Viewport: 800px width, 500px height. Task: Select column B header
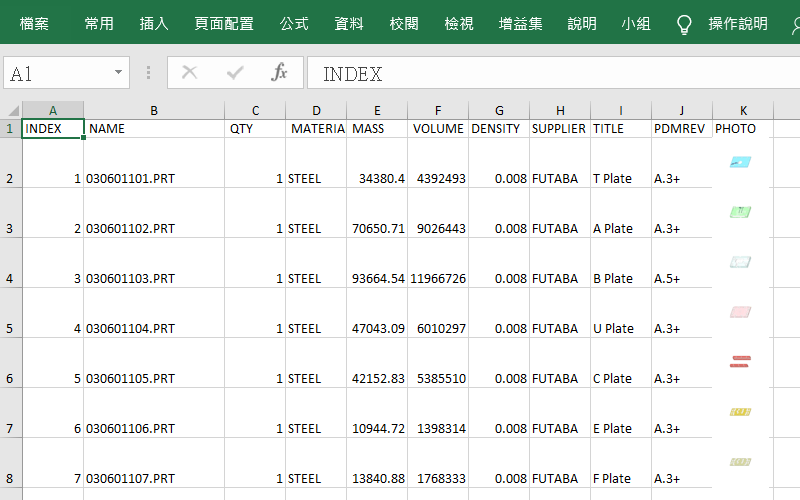coord(154,110)
